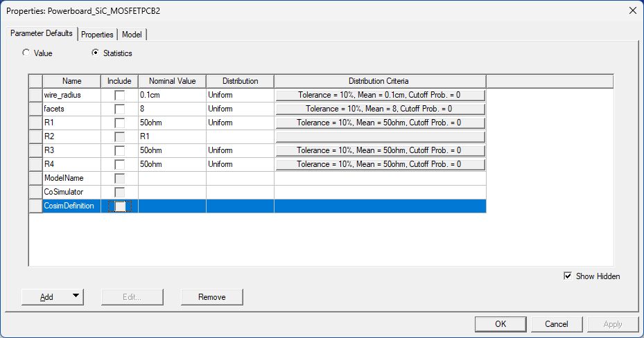This screenshot has width=644, height=338.
Task: Select the ModelName row name
Action: [72, 179]
